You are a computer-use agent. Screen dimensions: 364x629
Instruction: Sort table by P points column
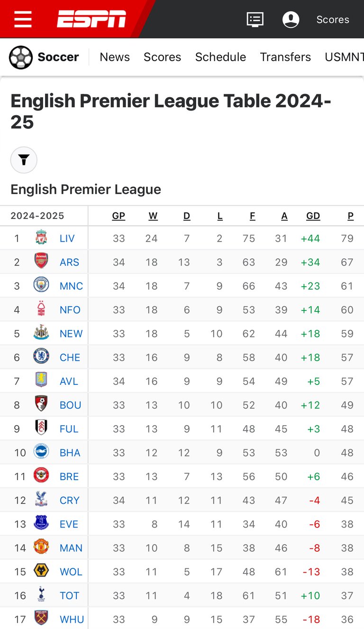[x=350, y=216]
